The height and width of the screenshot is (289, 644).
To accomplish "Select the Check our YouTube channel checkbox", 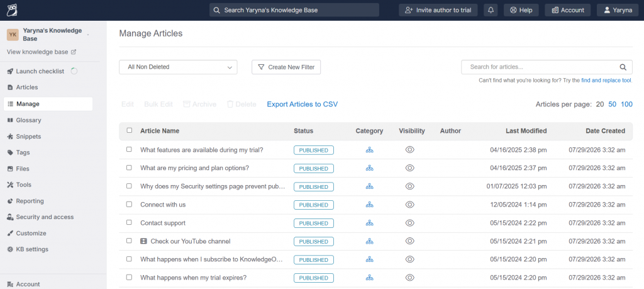I will 129,241.
